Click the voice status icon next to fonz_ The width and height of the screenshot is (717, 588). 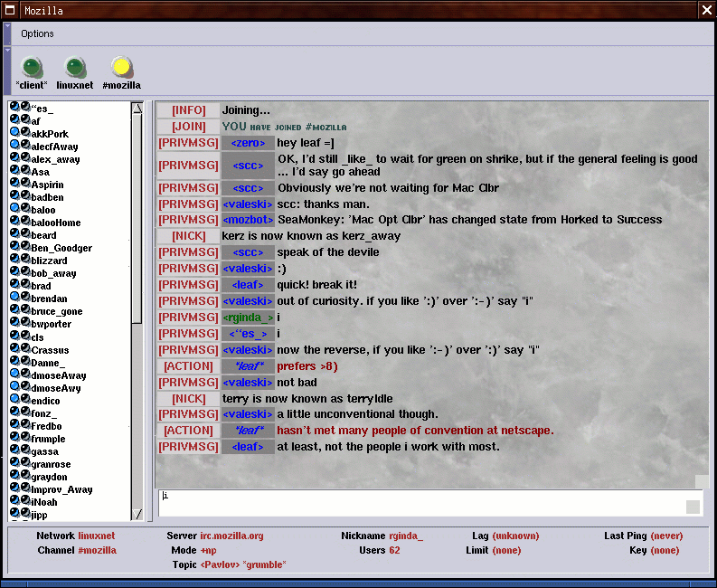click(x=25, y=412)
